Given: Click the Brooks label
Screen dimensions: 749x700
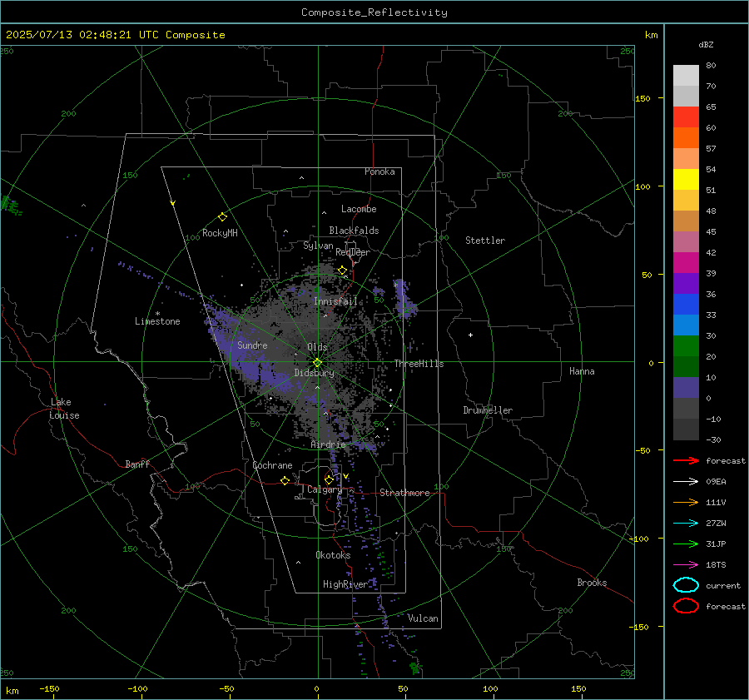Looking at the screenshot, I should point(592,583).
